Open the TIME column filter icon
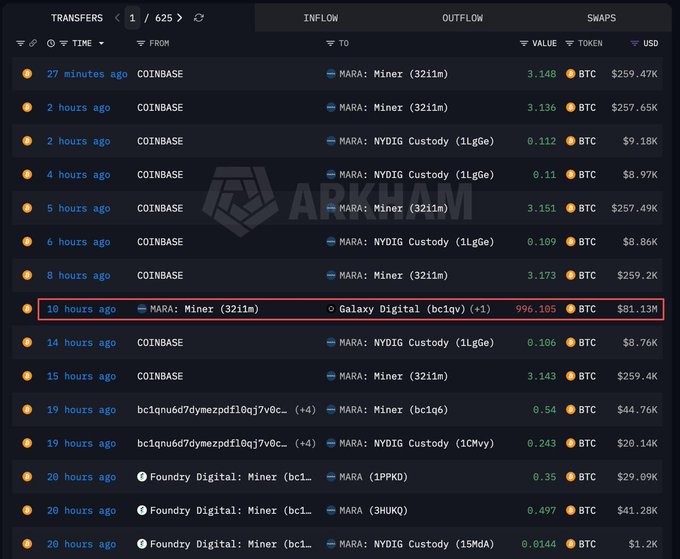Viewport: 680px width, 559px height. 64,43
